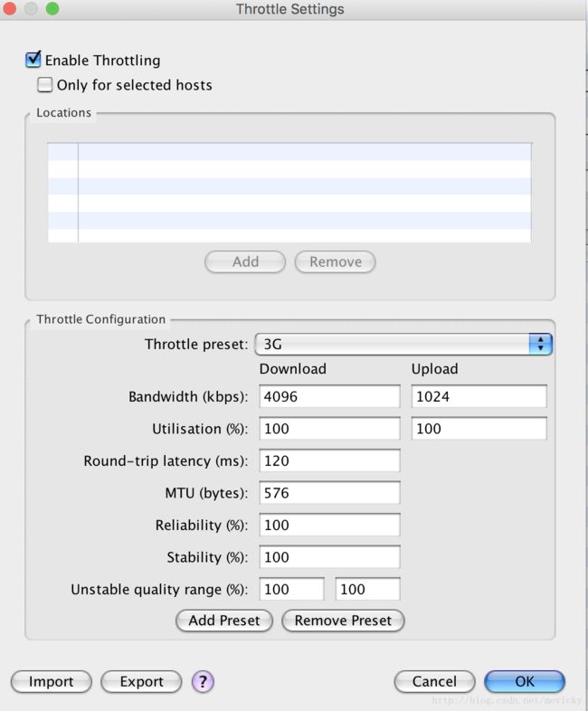Click the Add location button
The image size is (588, 711).
click(245, 261)
